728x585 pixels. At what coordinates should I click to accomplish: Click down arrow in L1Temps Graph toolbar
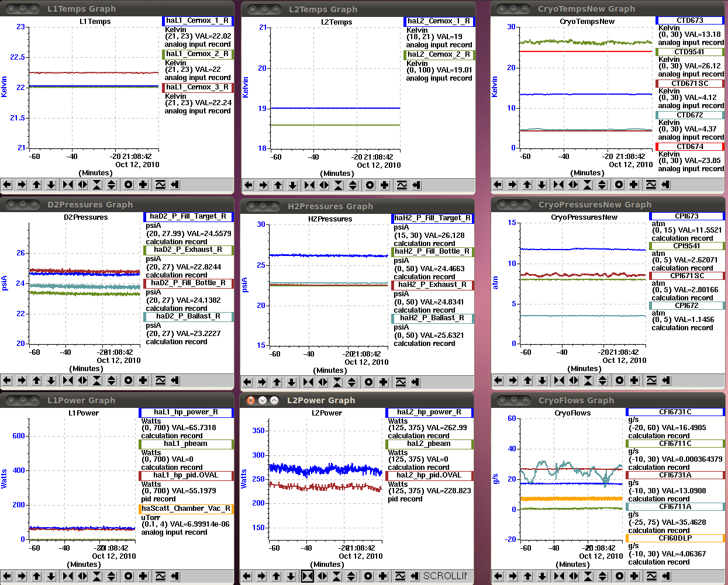[x=51, y=185]
